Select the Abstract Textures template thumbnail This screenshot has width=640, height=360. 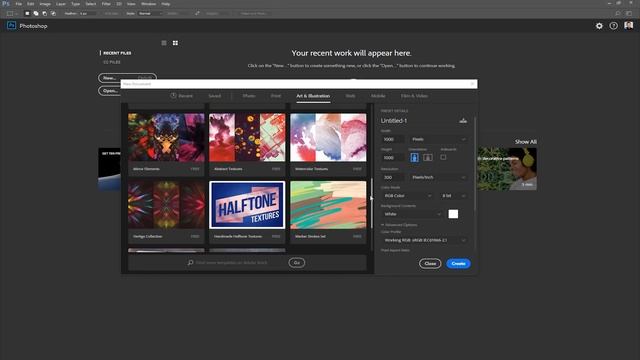247,138
